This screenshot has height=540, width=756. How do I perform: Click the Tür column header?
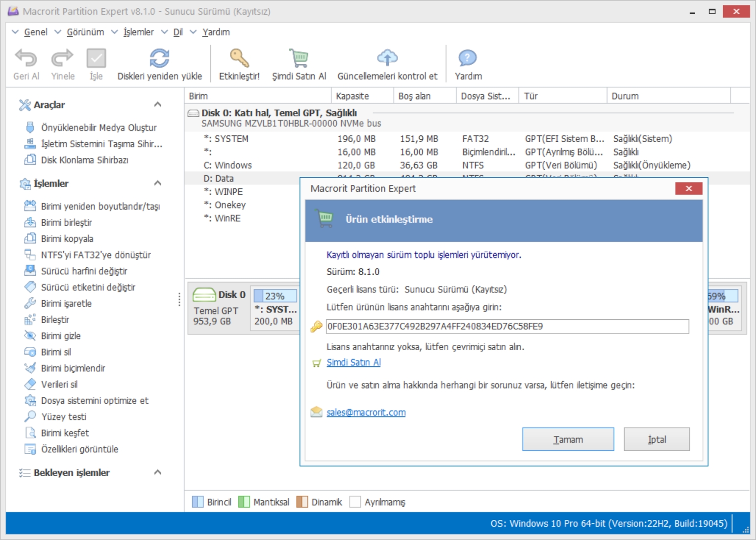click(563, 96)
